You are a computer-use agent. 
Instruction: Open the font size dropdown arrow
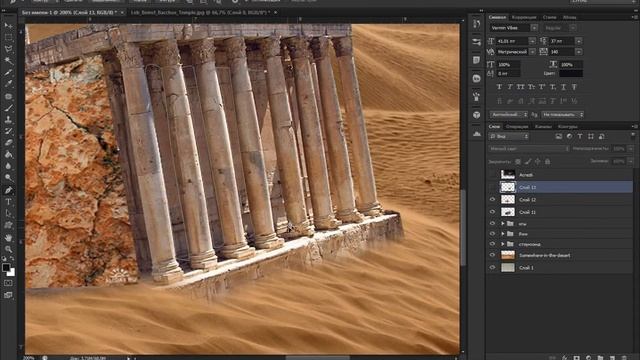coord(532,41)
